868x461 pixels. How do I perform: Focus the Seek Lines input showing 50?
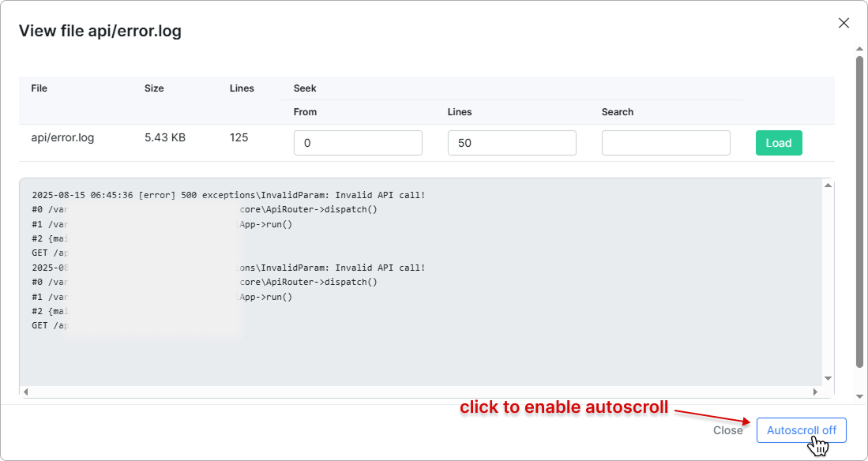[x=512, y=143]
